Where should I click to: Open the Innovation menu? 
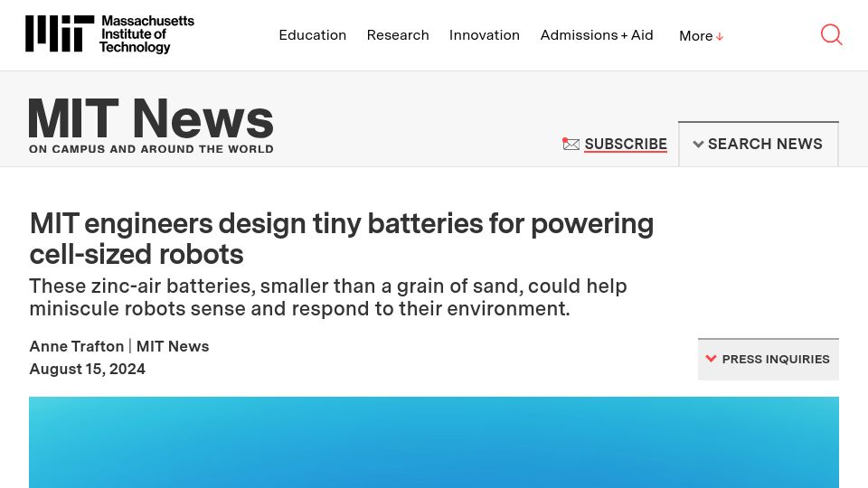485,35
